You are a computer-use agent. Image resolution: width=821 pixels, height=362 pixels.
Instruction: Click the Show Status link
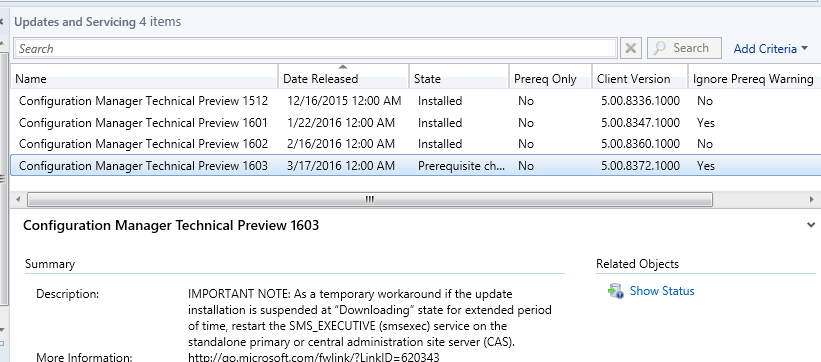click(662, 291)
